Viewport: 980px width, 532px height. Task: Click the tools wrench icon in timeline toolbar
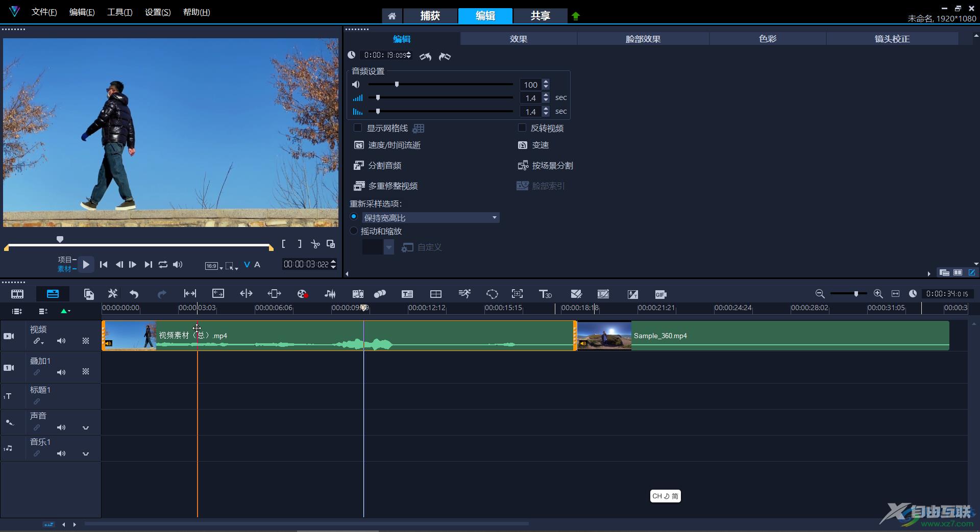(112, 293)
